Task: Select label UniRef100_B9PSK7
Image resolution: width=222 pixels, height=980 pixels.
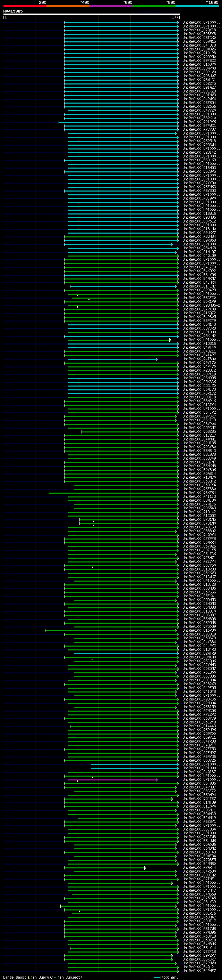Action: click(x=199, y=416)
